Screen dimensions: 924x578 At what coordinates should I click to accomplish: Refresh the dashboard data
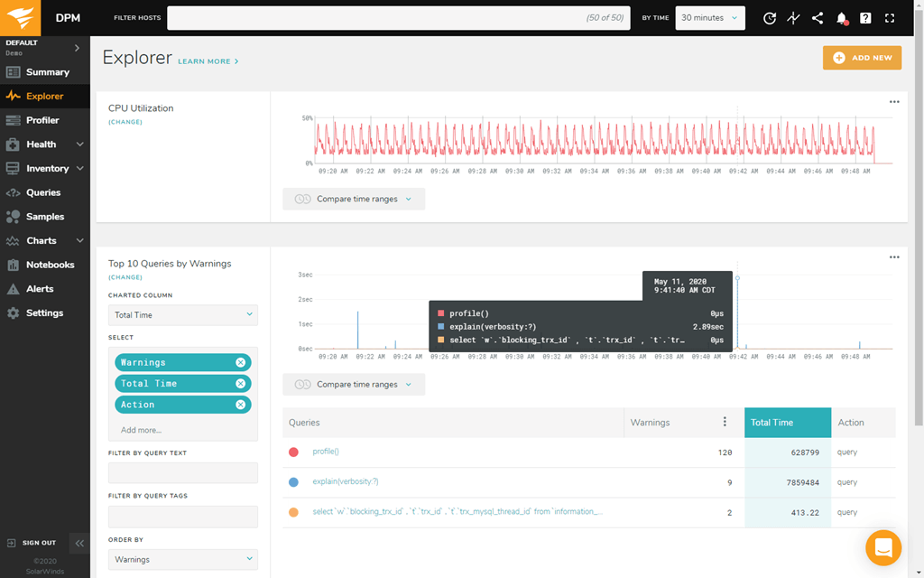(x=769, y=17)
